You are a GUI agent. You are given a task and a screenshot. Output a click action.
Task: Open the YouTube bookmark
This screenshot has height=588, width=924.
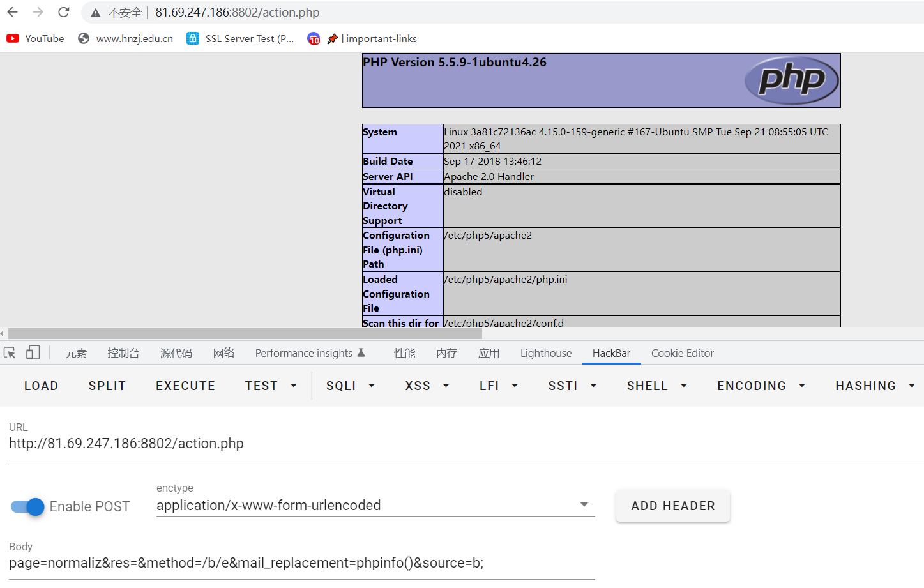(36, 38)
